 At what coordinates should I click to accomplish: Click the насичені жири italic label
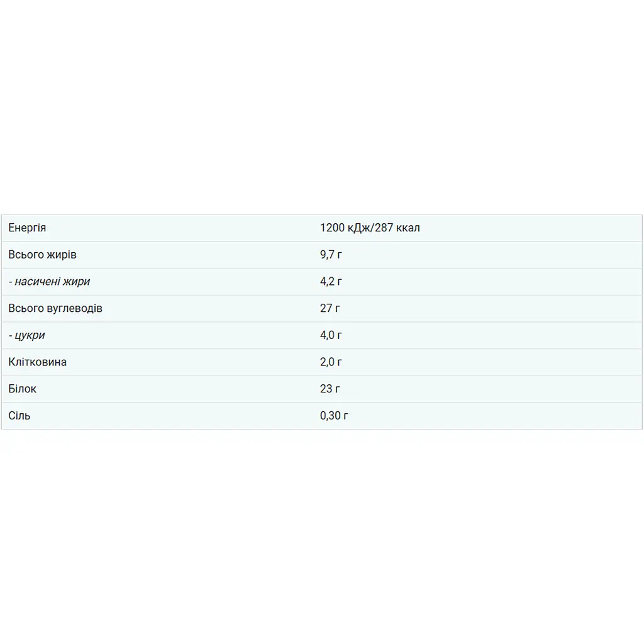[x=52, y=282]
